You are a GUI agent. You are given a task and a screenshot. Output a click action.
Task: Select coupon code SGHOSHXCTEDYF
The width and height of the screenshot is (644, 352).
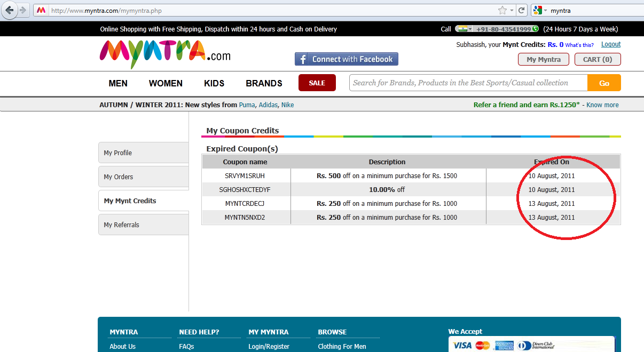(245, 189)
